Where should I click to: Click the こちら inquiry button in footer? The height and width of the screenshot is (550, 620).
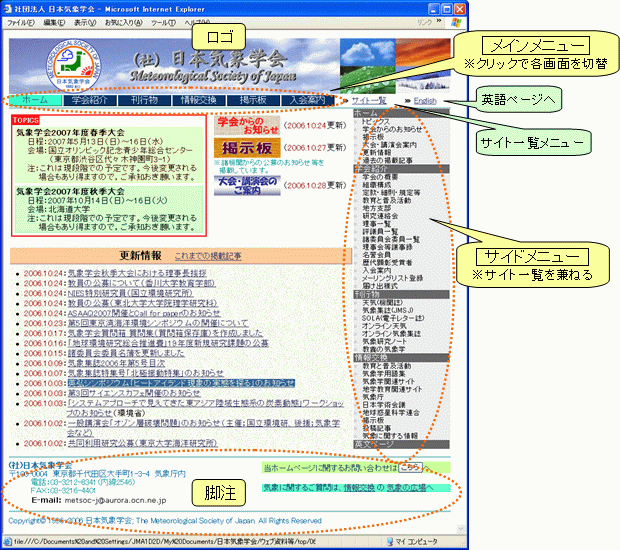click(410, 467)
